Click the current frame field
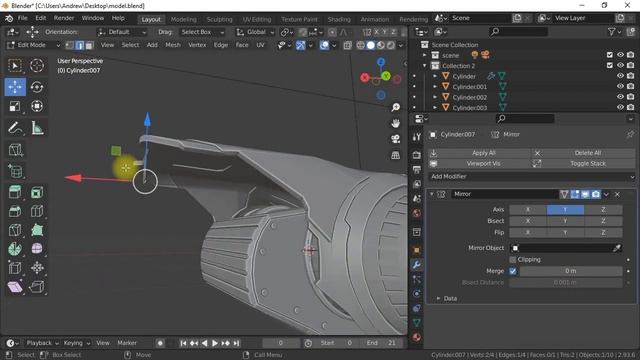Image resolution: width=640 pixels, height=360 pixels. click(280, 343)
